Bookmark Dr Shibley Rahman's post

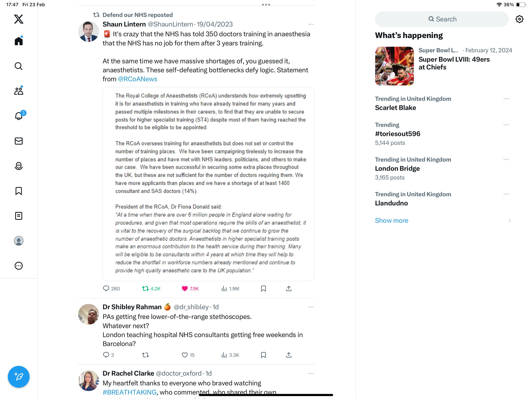263,355
